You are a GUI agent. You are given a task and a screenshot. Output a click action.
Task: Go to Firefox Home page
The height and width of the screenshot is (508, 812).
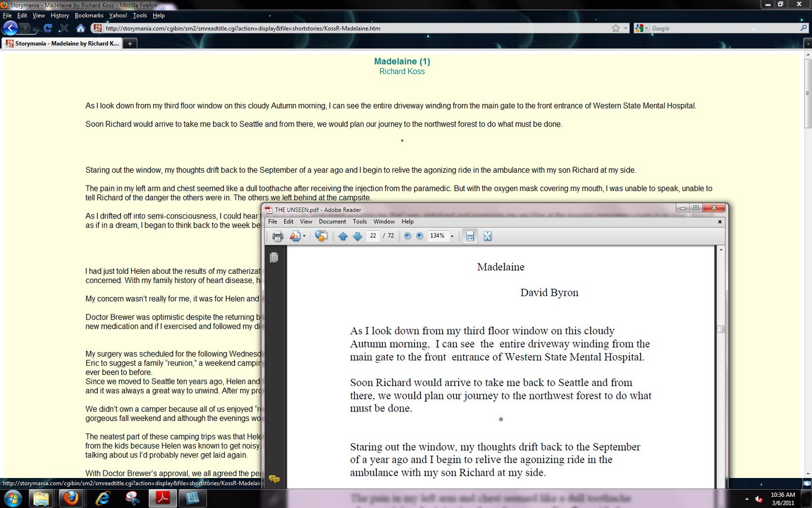coord(80,28)
